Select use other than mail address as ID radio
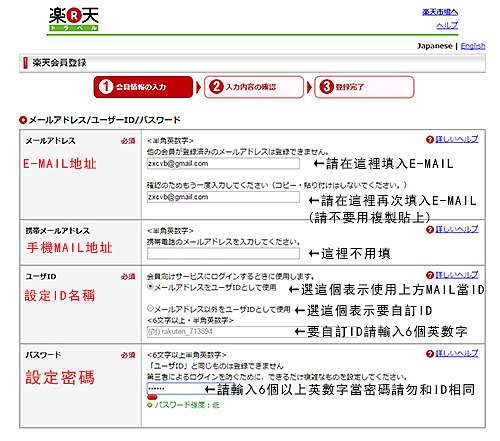This screenshot has width=500, height=441. point(150,308)
